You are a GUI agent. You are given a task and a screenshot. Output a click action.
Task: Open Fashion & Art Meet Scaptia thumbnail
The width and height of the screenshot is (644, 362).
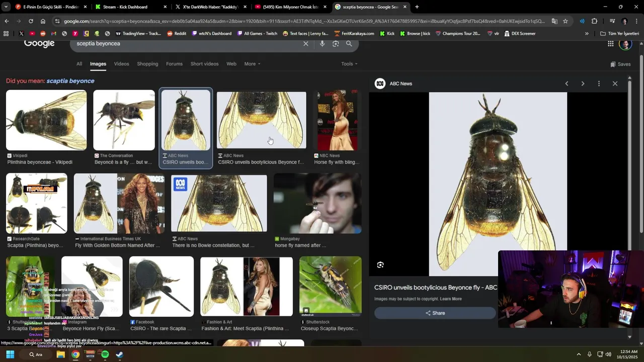coord(247,286)
